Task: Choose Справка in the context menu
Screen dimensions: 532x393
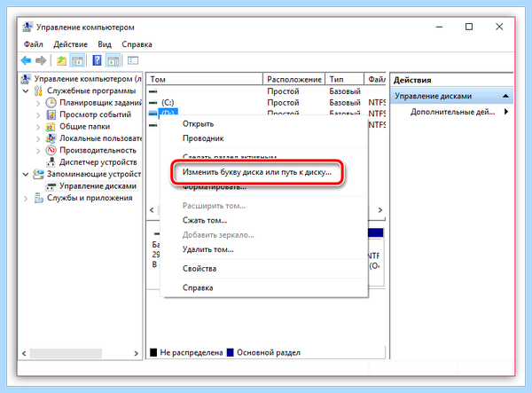Action: click(x=264, y=287)
